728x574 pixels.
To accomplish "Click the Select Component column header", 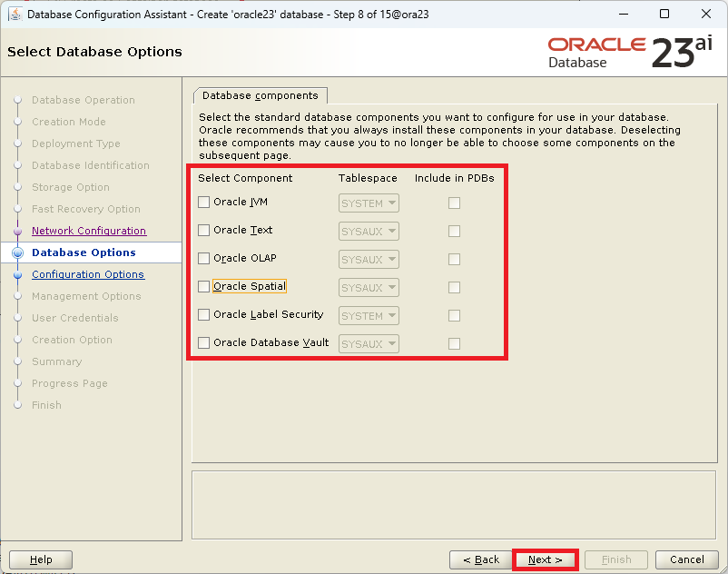I will [245, 178].
